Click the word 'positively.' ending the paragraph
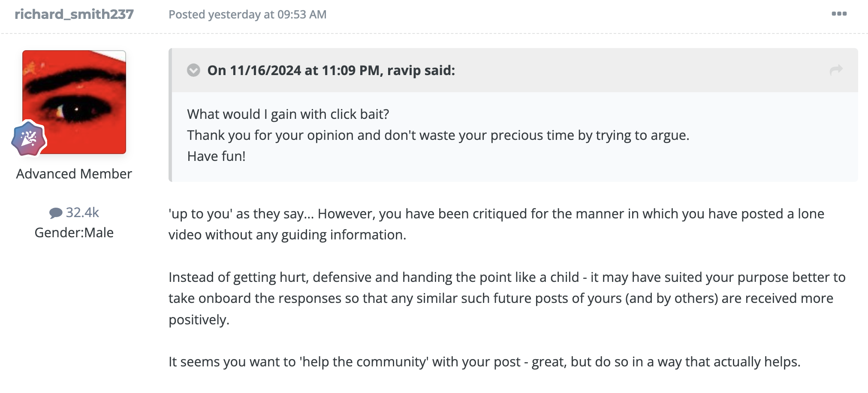 199,320
